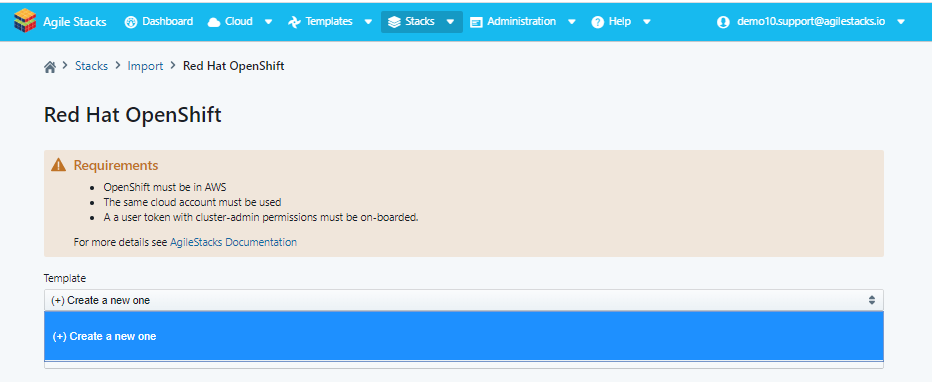Open the Administration menu label
The height and width of the screenshot is (382, 932).
[x=521, y=21]
